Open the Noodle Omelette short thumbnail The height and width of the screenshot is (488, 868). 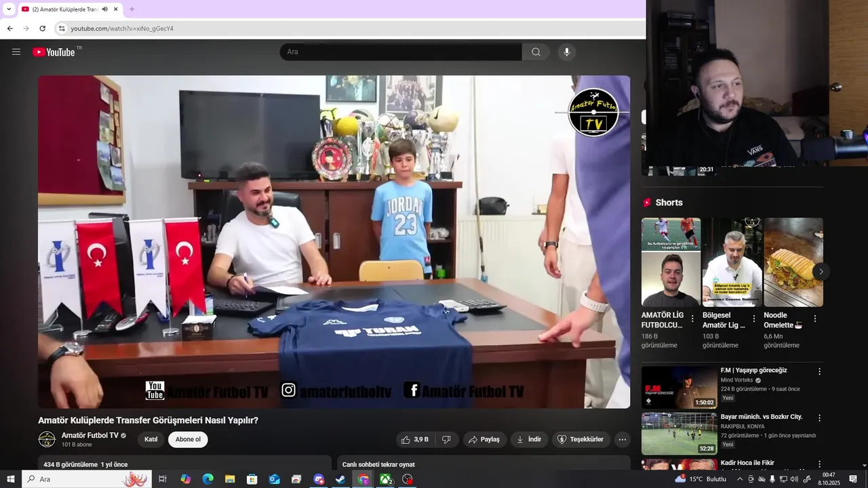[x=793, y=262]
